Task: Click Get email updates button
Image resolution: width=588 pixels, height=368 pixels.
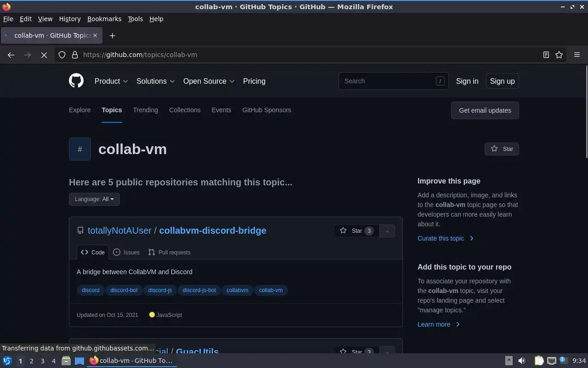Action: pos(485,110)
